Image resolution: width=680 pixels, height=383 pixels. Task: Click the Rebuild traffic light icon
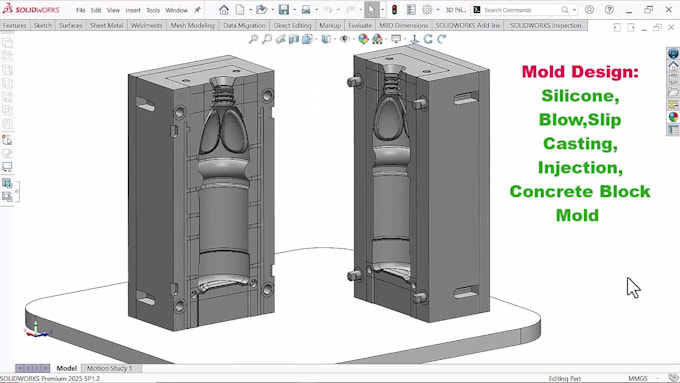[394, 10]
